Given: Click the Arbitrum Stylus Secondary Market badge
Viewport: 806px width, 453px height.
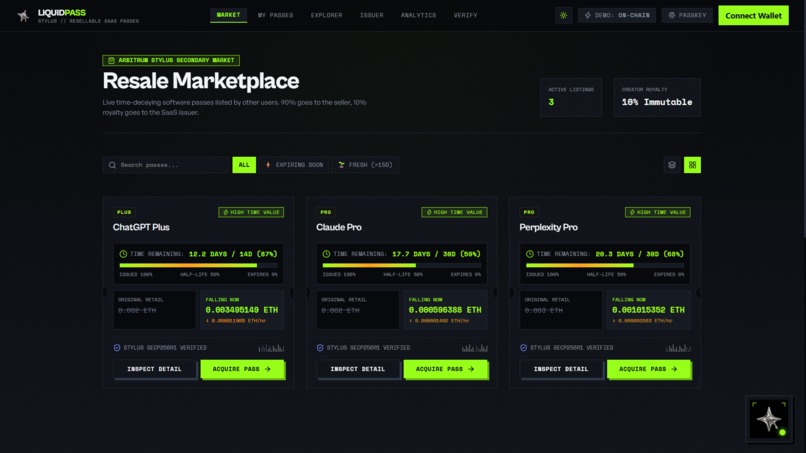Looking at the screenshot, I should point(171,60).
